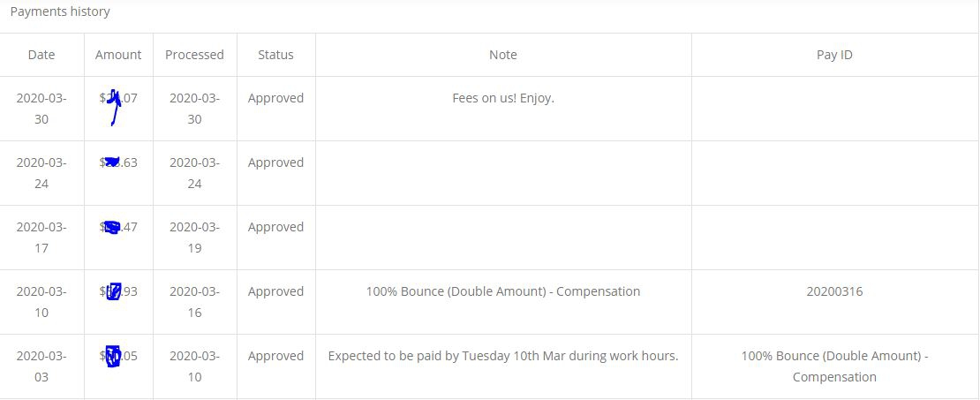Click Approved status for the 2020-03-17 payment

tap(275, 227)
